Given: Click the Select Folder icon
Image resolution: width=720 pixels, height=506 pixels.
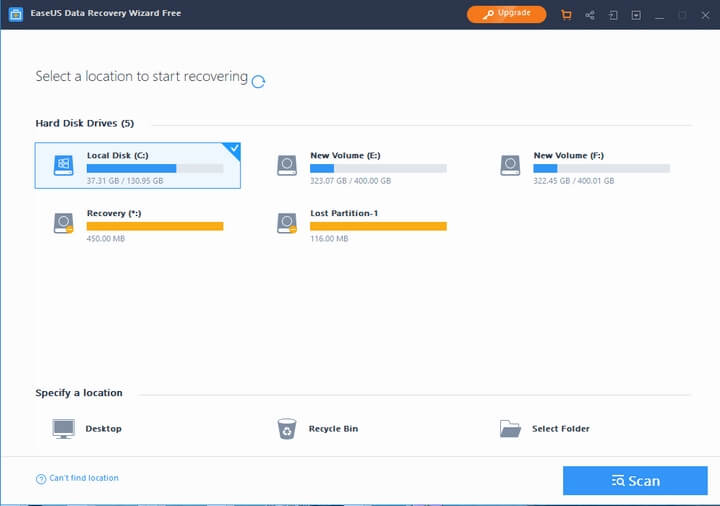Looking at the screenshot, I should click(510, 428).
